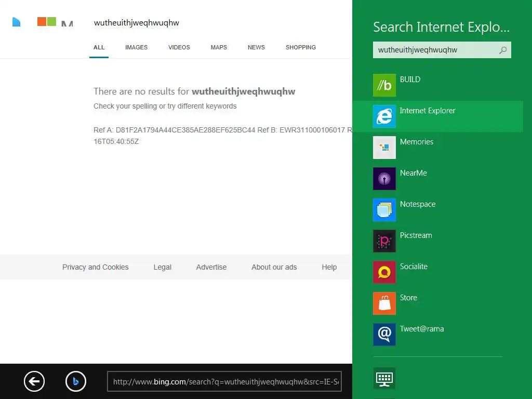Click the browser address bar URL
Image resolution: width=532 pixels, height=399 pixels.
pyautogui.click(x=224, y=382)
